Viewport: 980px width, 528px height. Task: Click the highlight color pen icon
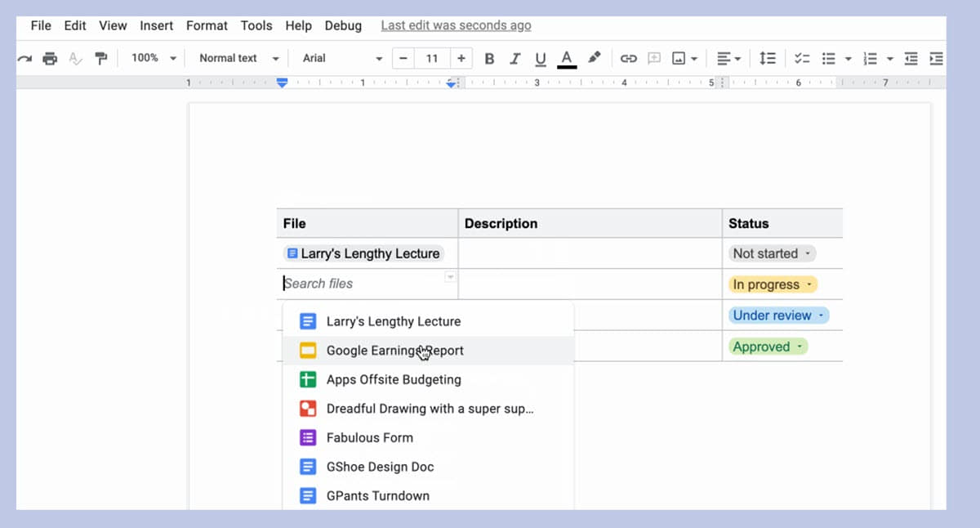(x=594, y=58)
